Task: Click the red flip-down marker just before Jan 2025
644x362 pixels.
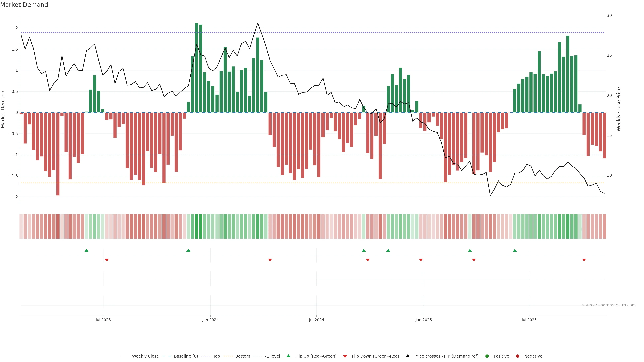Action: click(x=421, y=260)
